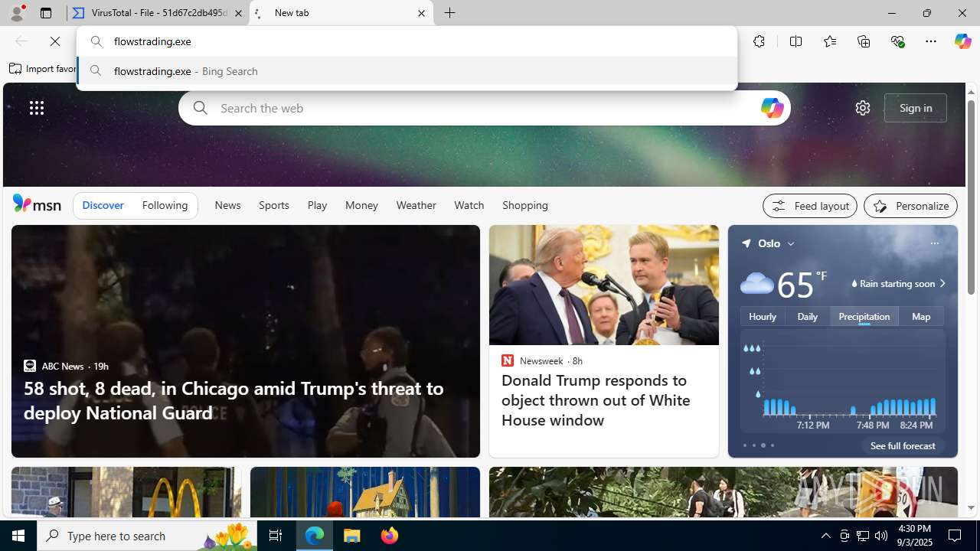Click the Windows taskbar search box
This screenshot has height=551, width=980.
click(147, 536)
